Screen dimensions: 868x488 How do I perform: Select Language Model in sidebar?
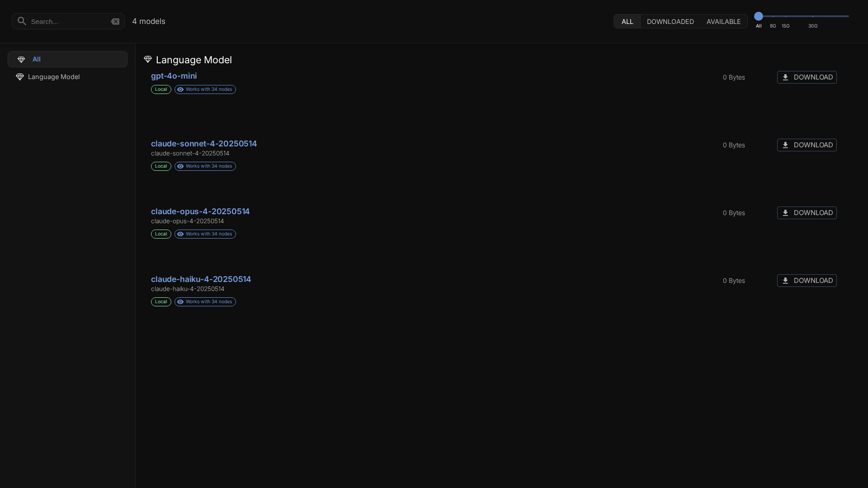(x=54, y=77)
